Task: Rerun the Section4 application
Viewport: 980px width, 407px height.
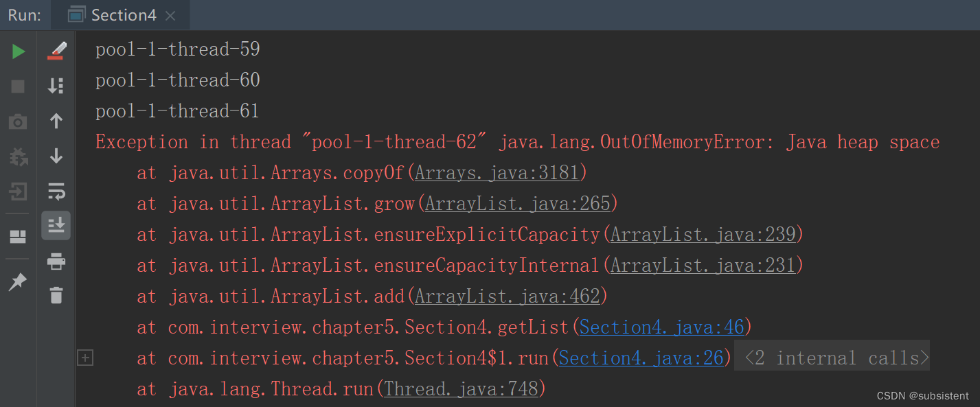Action: coord(19,51)
